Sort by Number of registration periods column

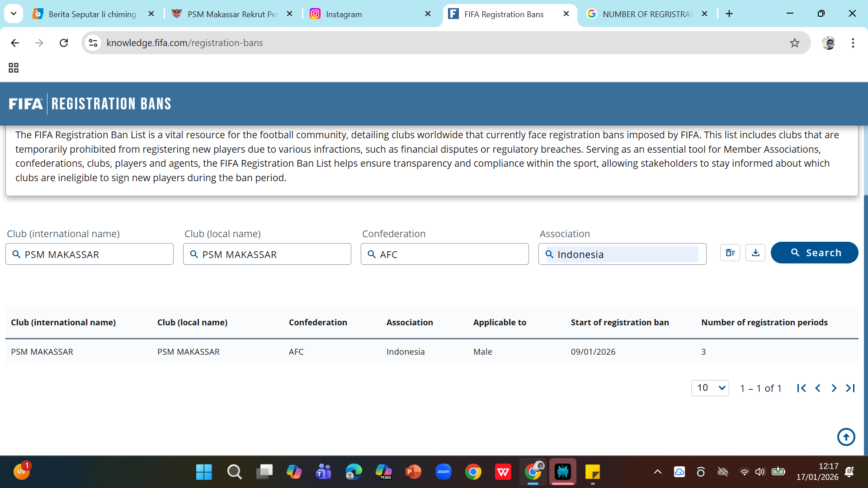pos(764,322)
